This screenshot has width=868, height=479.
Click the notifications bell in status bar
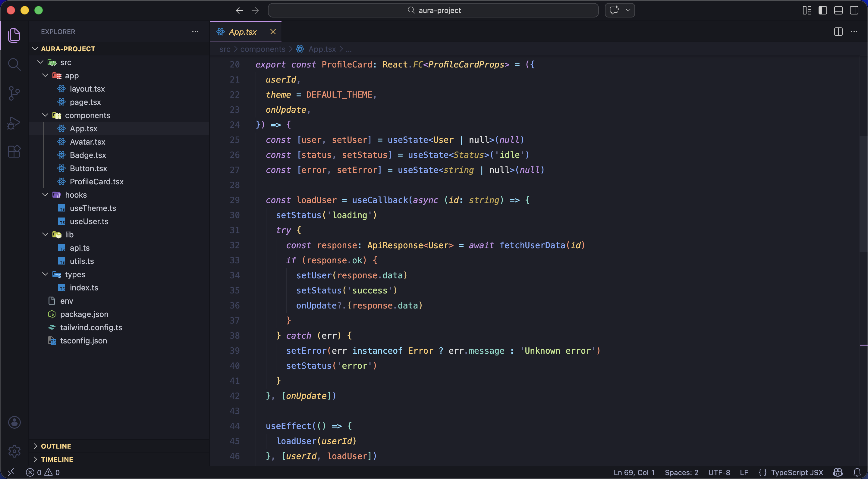coord(857,472)
